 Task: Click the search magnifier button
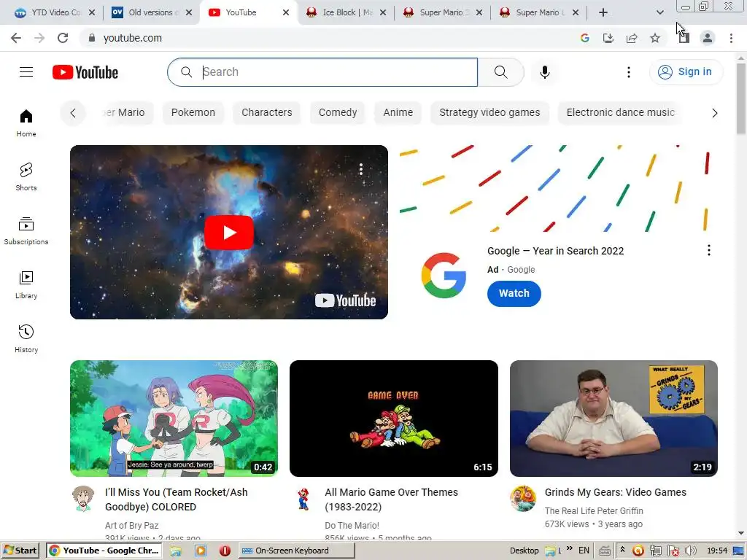tap(500, 72)
